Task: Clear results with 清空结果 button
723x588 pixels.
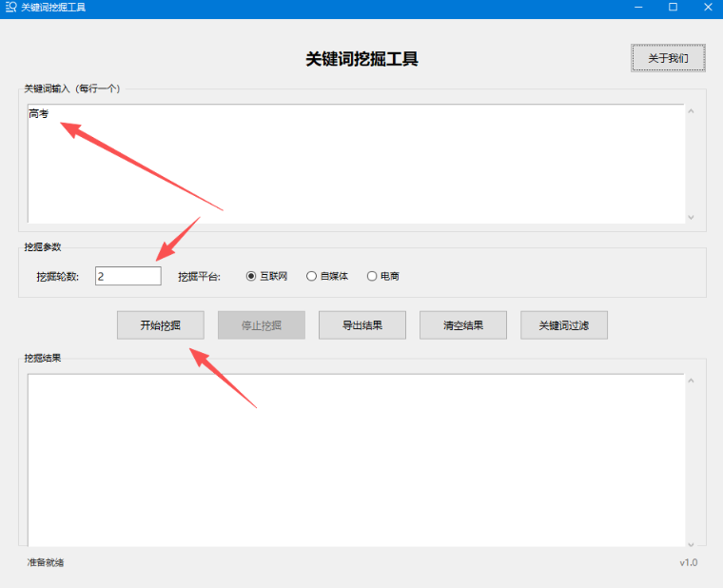Action: (x=463, y=325)
